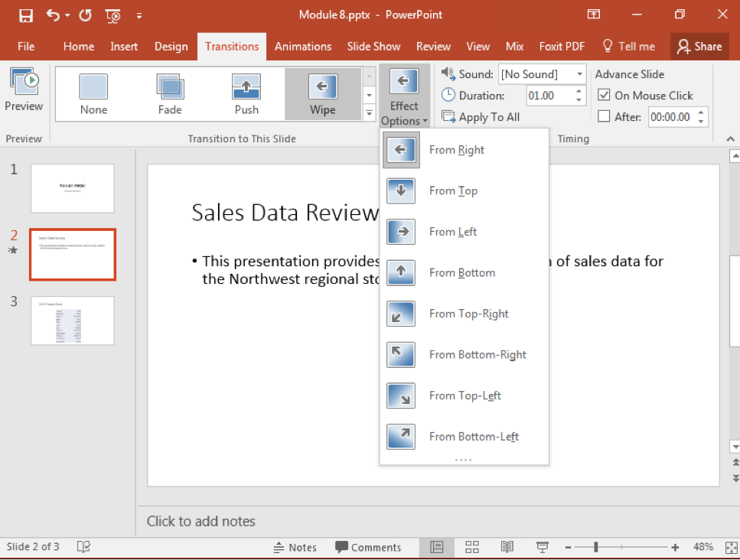The image size is (740, 560).
Task: Select the Fade transition
Action: point(169,93)
